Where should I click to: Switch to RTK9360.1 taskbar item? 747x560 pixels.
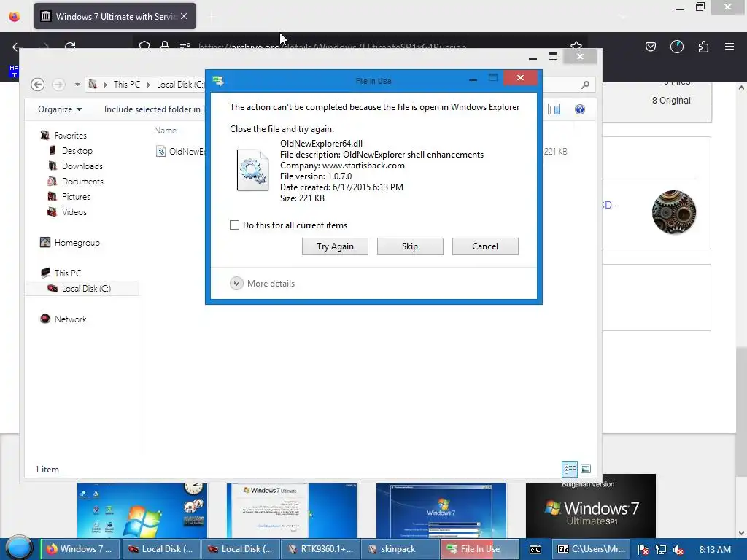tap(320, 549)
